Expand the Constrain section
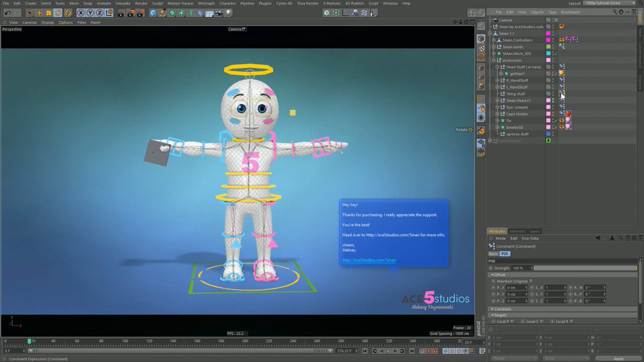The height and width of the screenshot is (362, 644). pos(503,309)
